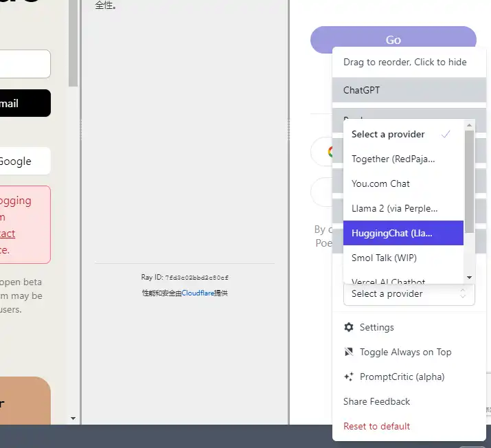Click the provider list scroll-down arrow
This screenshot has height=448, width=491.
coord(470,278)
